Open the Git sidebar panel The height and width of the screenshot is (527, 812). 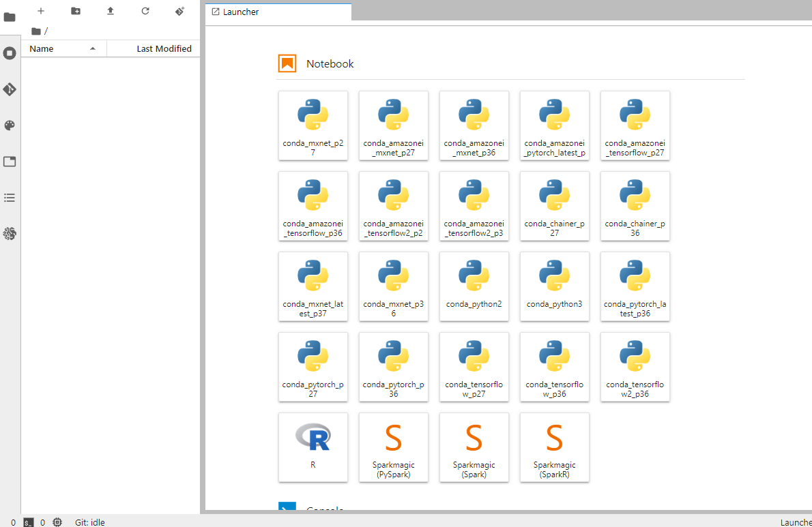10,89
